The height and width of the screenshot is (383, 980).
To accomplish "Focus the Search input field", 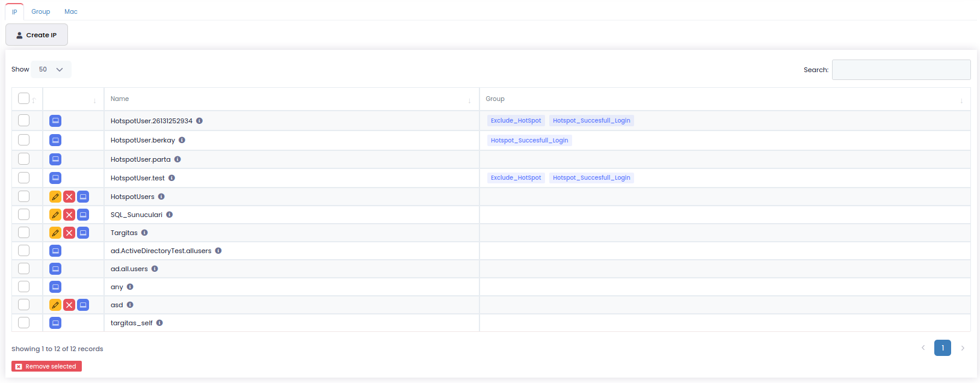I will [901, 70].
